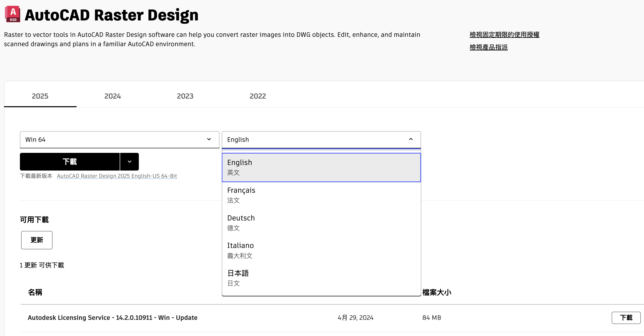Screen dimensions: 644x336
Task: Click the 更新 filter button
Action: point(37,240)
